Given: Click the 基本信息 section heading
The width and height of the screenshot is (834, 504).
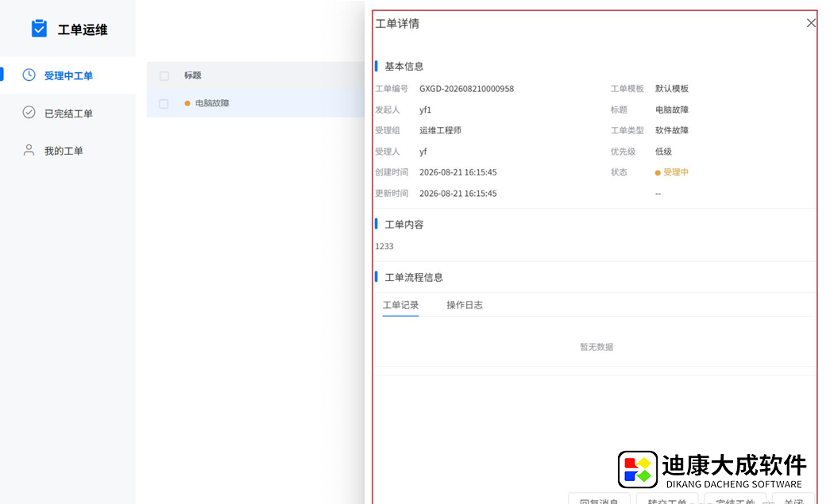Looking at the screenshot, I should 403,67.
